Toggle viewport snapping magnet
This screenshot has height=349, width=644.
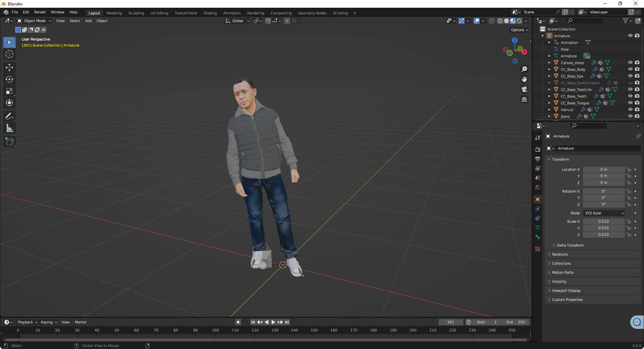point(268,21)
